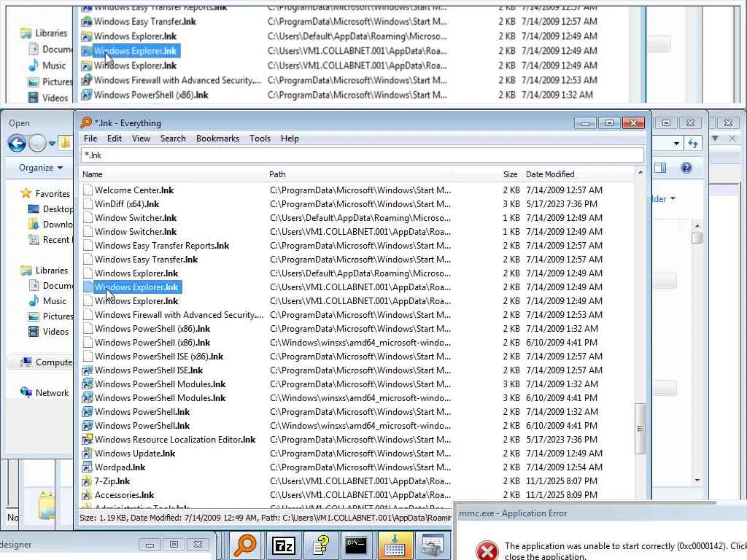Open the View menu in Everything

141,139
